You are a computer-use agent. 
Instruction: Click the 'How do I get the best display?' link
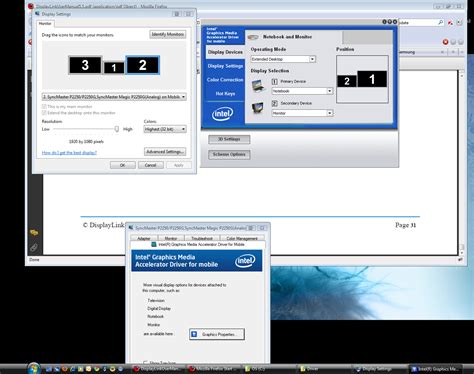click(x=69, y=153)
